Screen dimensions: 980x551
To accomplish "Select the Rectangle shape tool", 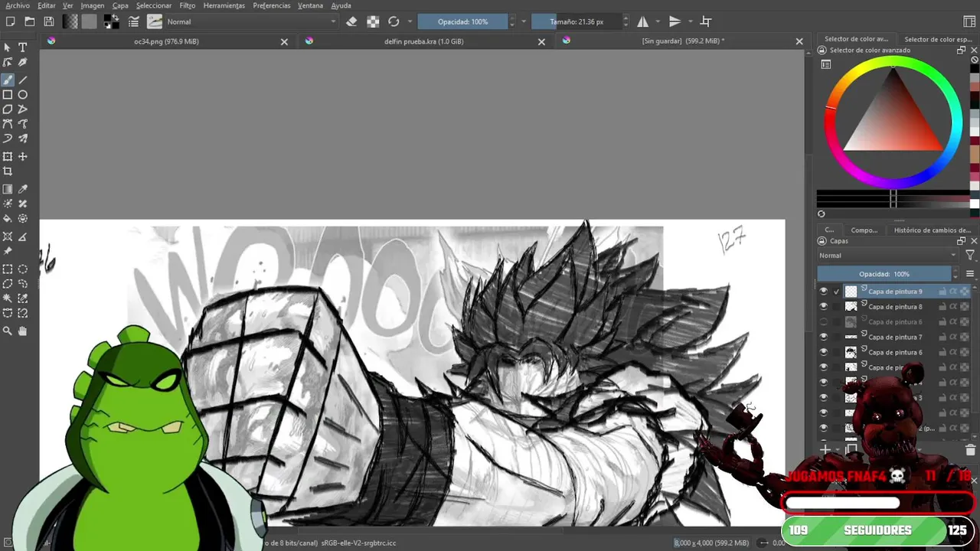I will (8, 95).
